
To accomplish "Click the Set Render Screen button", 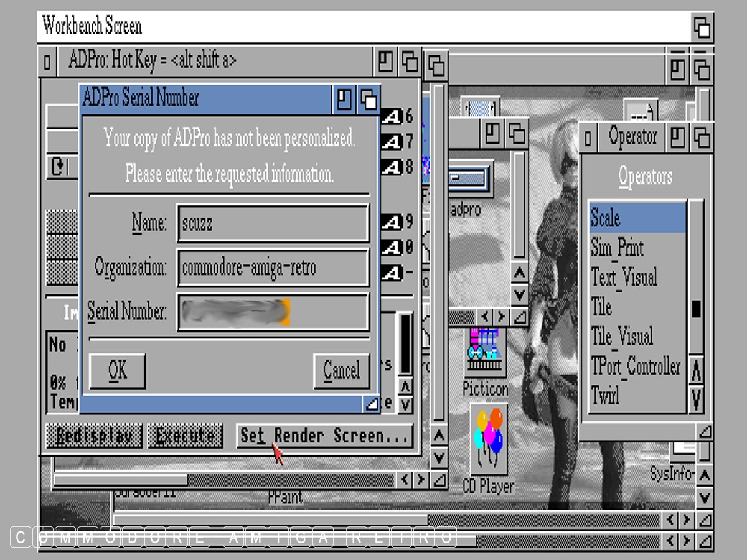I will 324,436.
